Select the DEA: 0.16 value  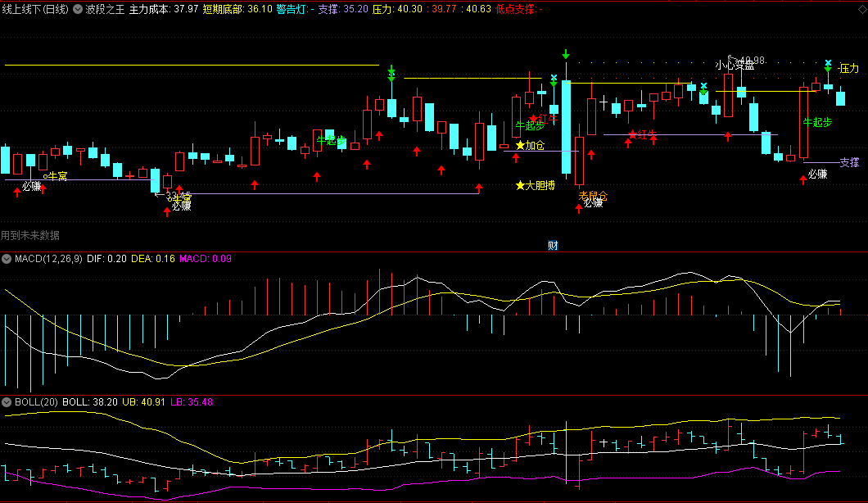(x=153, y=259)
